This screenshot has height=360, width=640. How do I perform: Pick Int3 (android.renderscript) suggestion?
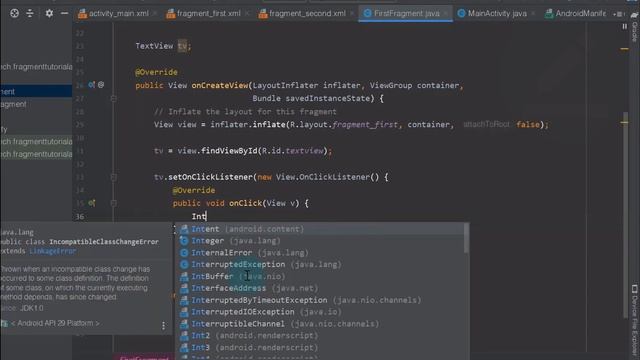tap(320, 347)
